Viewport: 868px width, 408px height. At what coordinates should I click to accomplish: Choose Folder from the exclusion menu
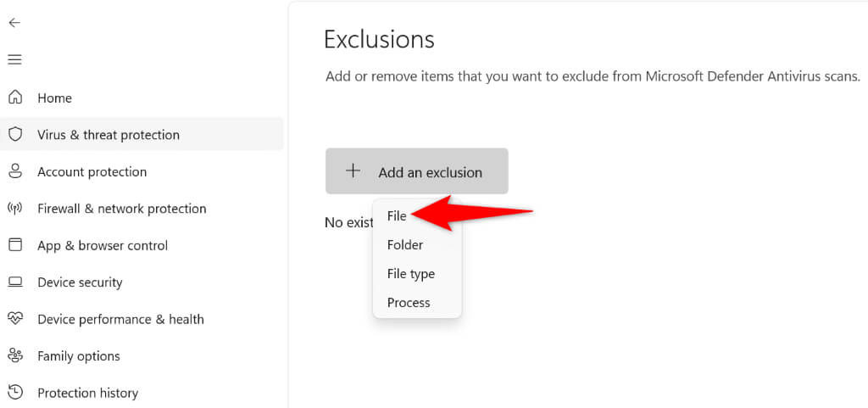click(404, 245)
